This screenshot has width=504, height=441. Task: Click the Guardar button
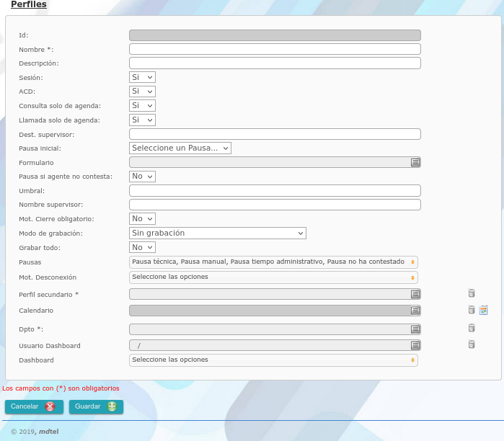pos(96,406)
